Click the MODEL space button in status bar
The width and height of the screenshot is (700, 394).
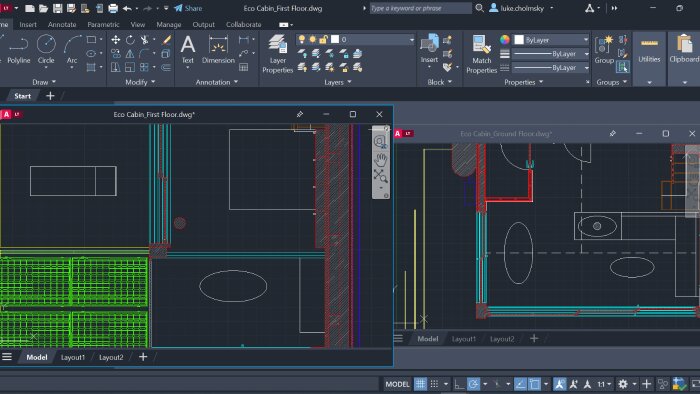pos(397,384)
